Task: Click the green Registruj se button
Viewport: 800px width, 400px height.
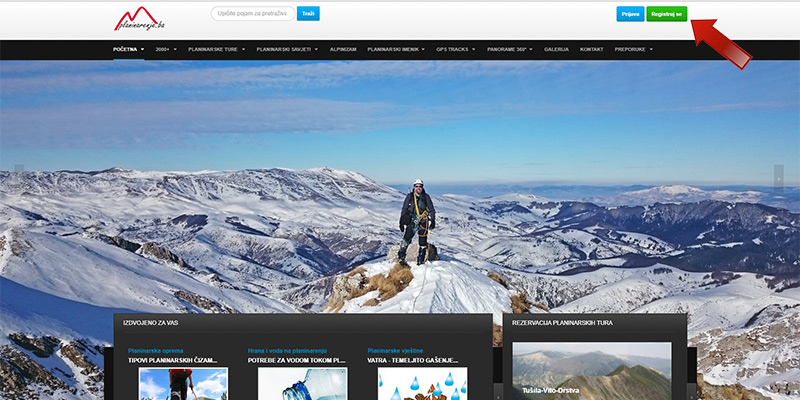Action: click(666, 14)
